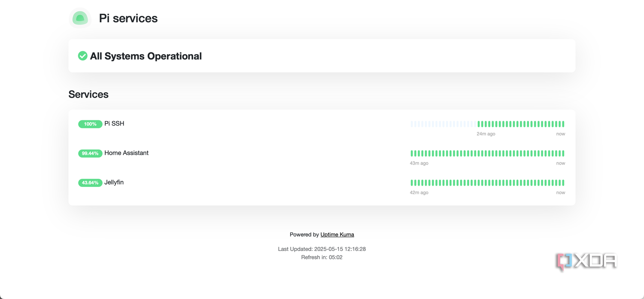This screenshot has height=299, width=644.
Task: Click the 99.44% uptime badge
Action: coord(90,153)
